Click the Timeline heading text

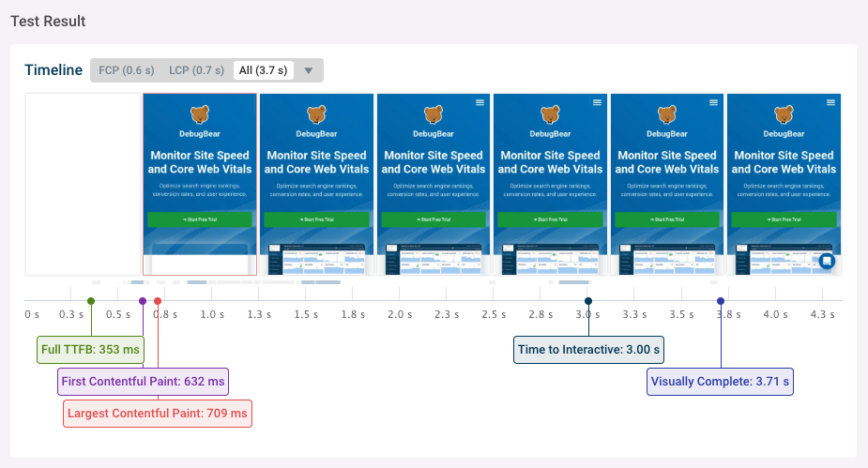53,70
